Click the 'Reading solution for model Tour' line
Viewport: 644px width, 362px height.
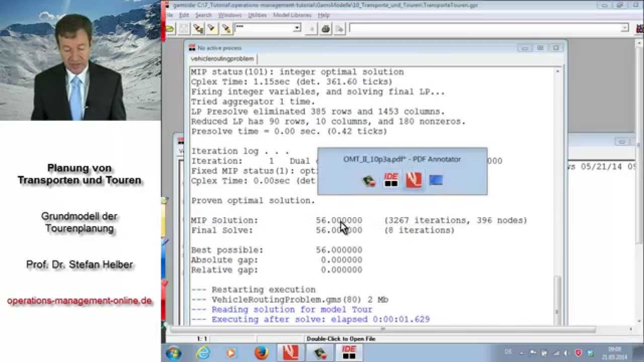point(282,310)
